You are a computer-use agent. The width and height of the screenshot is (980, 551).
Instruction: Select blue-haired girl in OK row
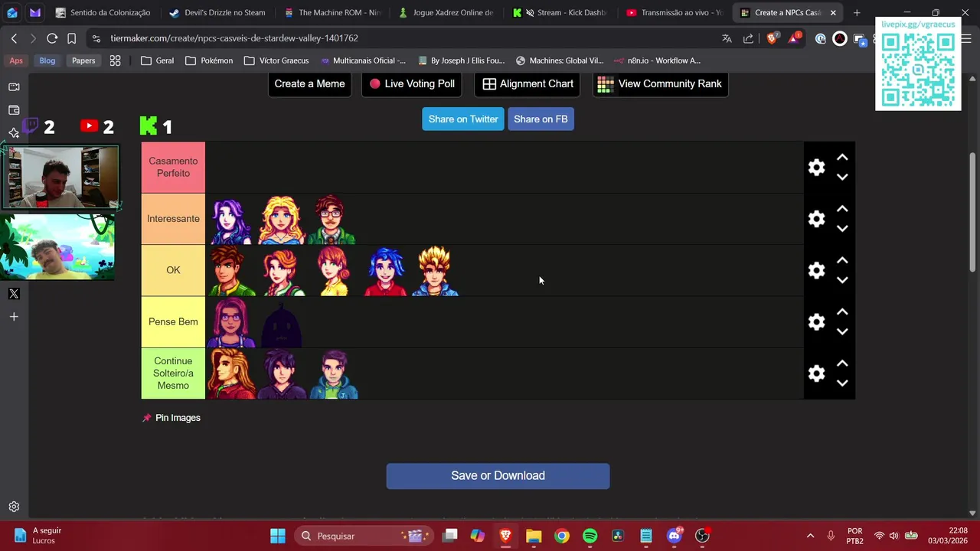pos(384,271)
